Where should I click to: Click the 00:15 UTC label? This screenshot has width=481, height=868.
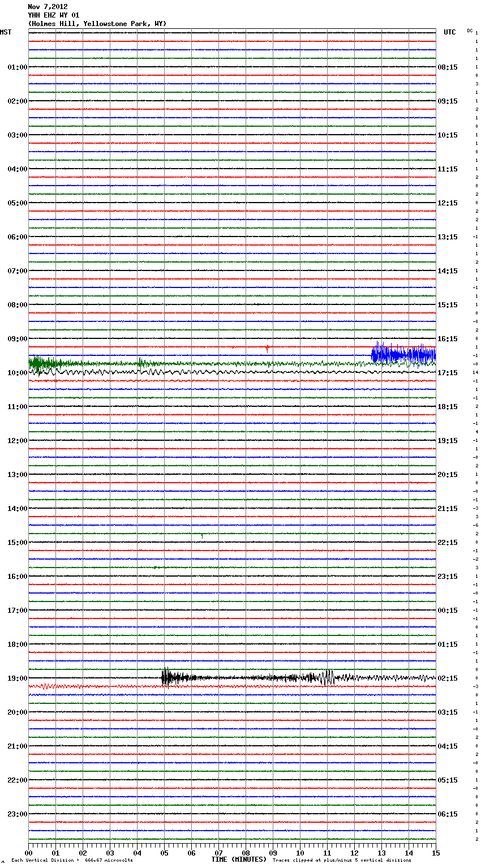(x=448, y=611)
